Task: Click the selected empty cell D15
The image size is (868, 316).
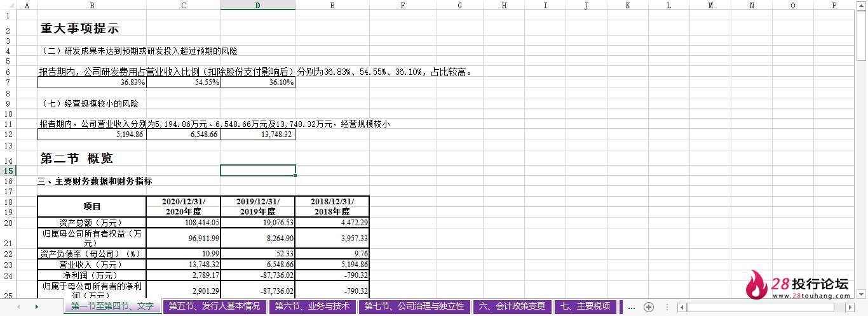Action: pos(258,171)
